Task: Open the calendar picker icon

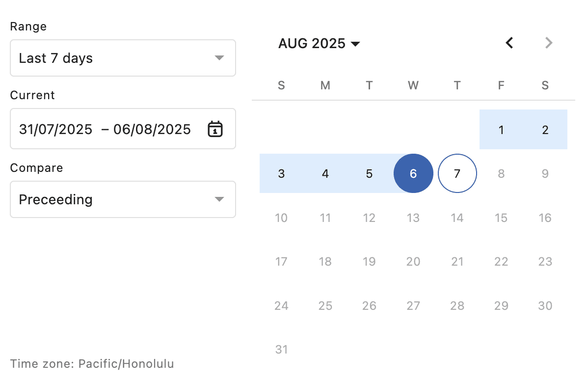Action: pyautogui.click(x=215, y=129)
